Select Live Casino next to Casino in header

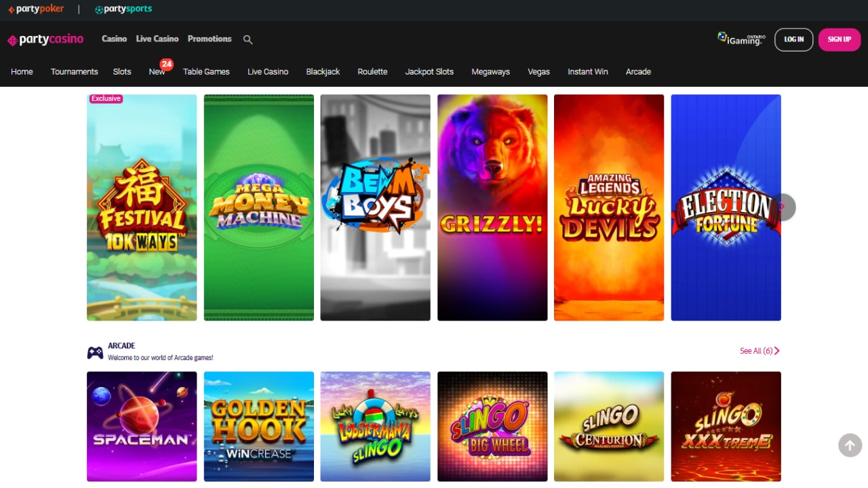[x=157, y=39]
